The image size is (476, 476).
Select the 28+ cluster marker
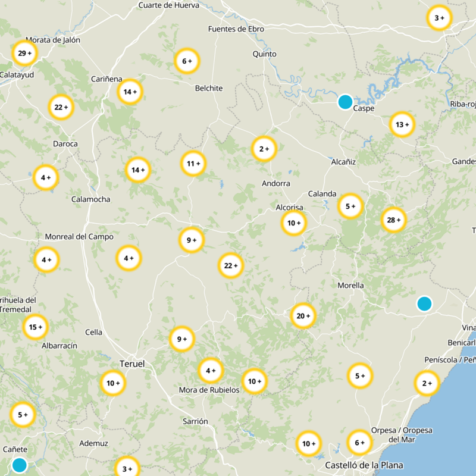point(394,220)
